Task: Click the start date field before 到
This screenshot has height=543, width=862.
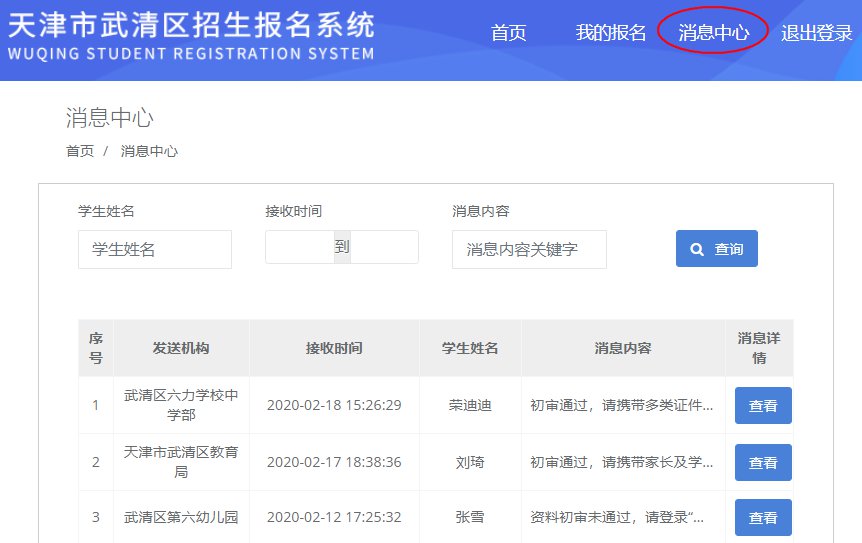Action: pos(299,247)
